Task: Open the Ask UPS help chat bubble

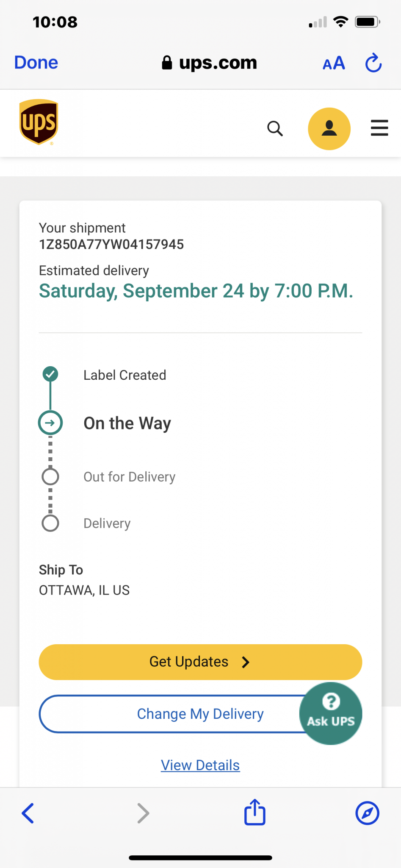Action: click(x=331, y=713)
